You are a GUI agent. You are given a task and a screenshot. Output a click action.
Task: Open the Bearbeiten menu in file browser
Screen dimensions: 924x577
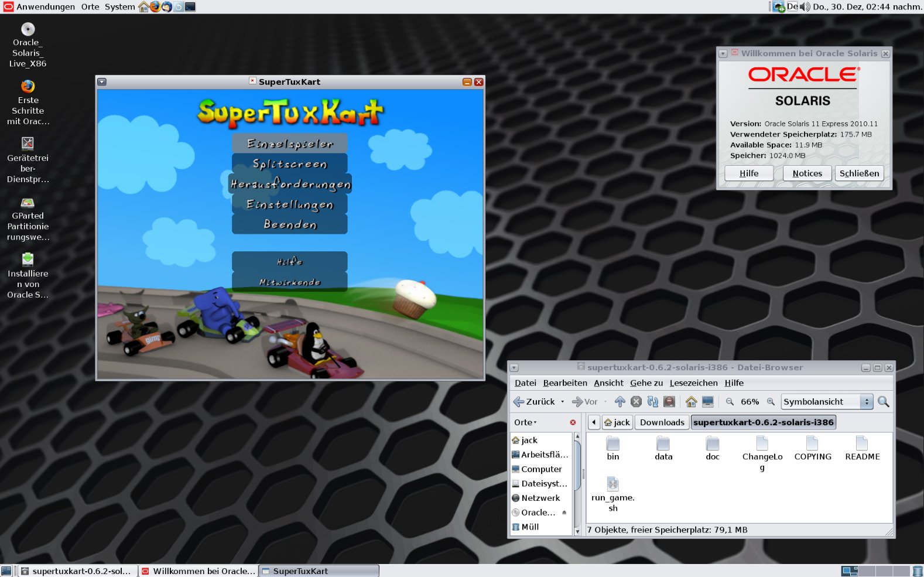(x=565, y=383)
